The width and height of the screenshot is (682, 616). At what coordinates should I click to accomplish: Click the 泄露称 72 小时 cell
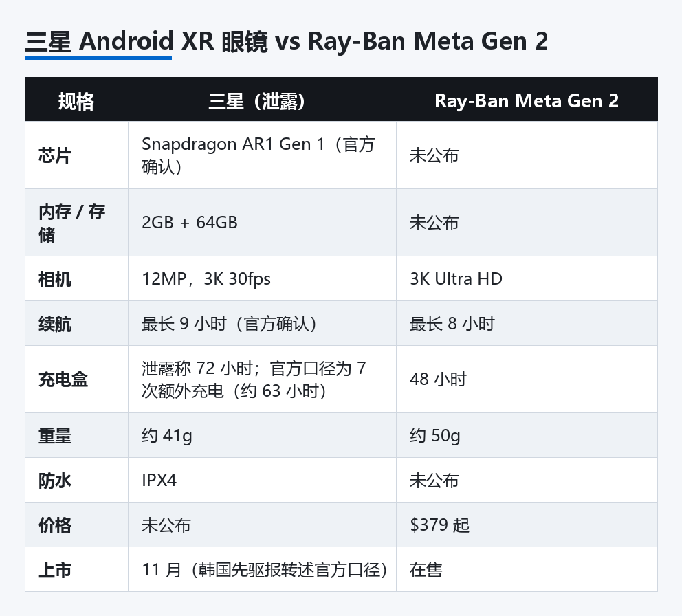(x=262, y=379)
